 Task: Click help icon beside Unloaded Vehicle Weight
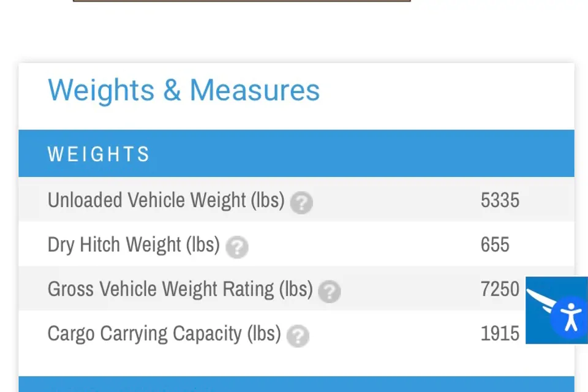coord(301,203)
